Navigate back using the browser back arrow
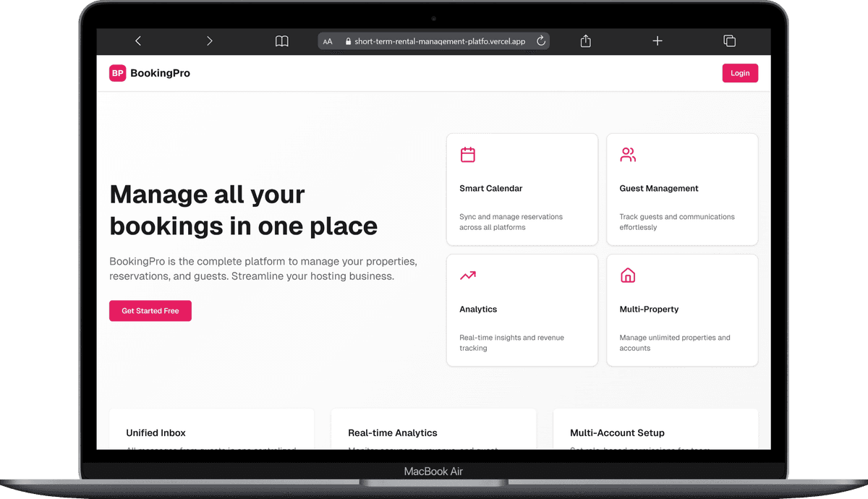The image size is (868, 499). (x=138, y=41)
